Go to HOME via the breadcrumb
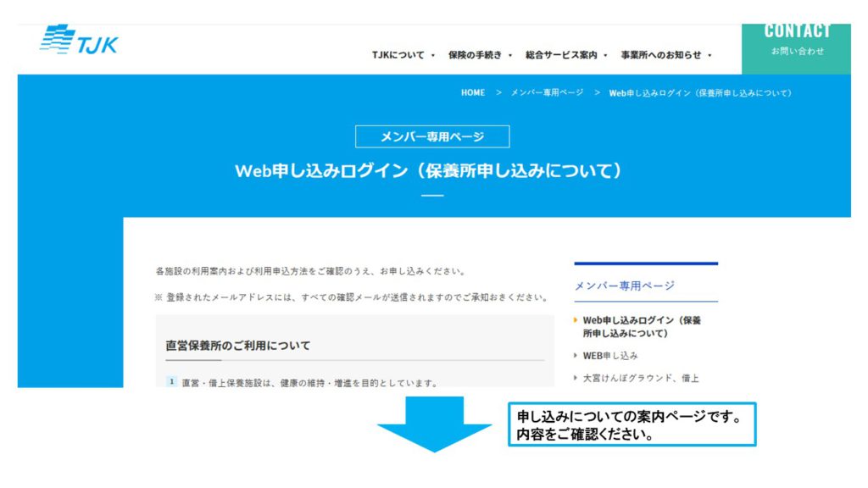868x488 pixels. [x=473, y=92]
